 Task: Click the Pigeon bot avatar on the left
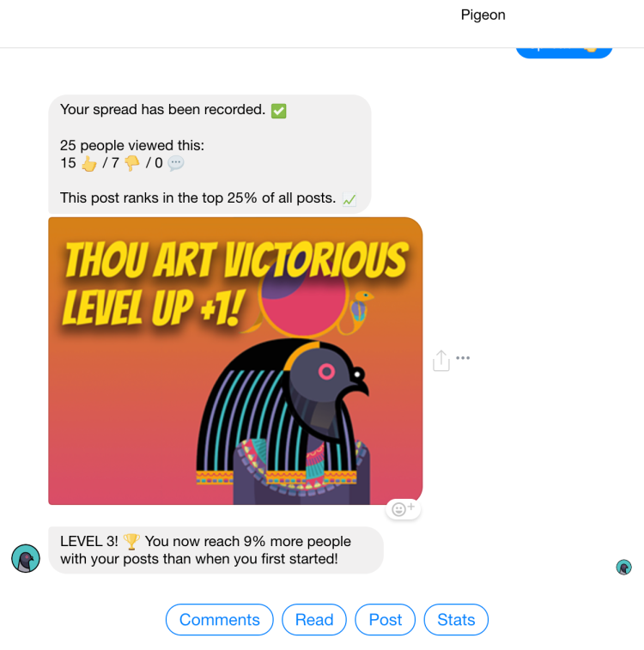(26, 558)
